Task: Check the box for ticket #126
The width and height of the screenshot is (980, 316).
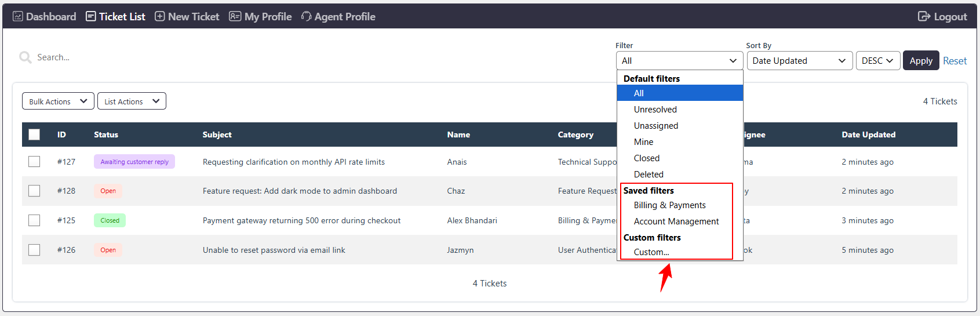Action: pyautogui.click(x=34, y=250)
